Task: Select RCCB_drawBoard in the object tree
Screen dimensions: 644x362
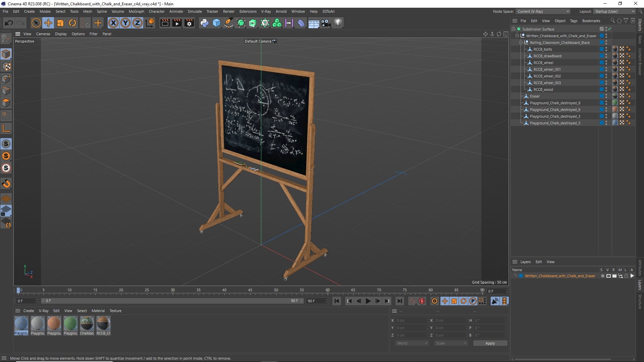Action: (x=547, y=56)
